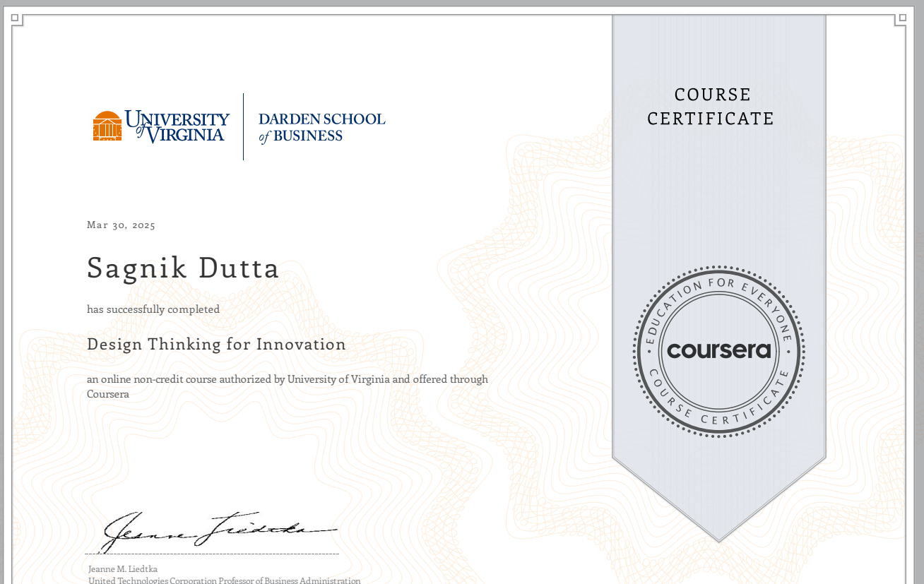Image resolution: width=924 pixels, height=584 pixels.
Task: Select the name 'Sagnik Dutta'
Action: pos(183,268)
